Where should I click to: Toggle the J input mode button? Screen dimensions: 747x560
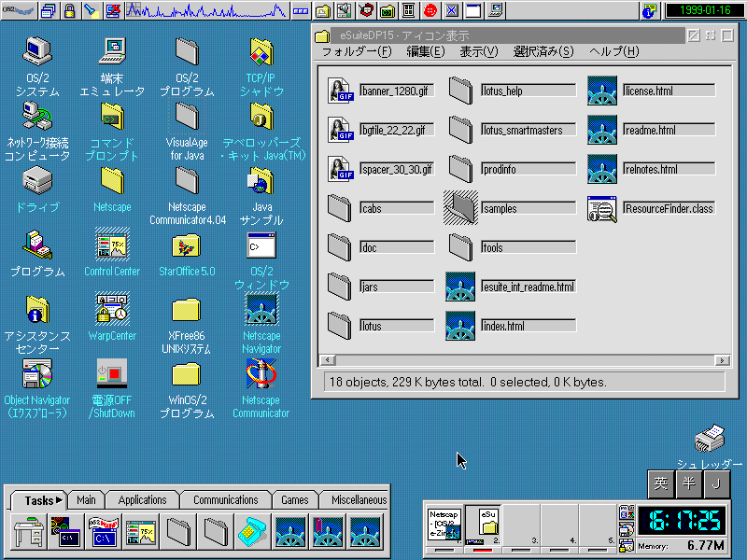pos(716,483)
